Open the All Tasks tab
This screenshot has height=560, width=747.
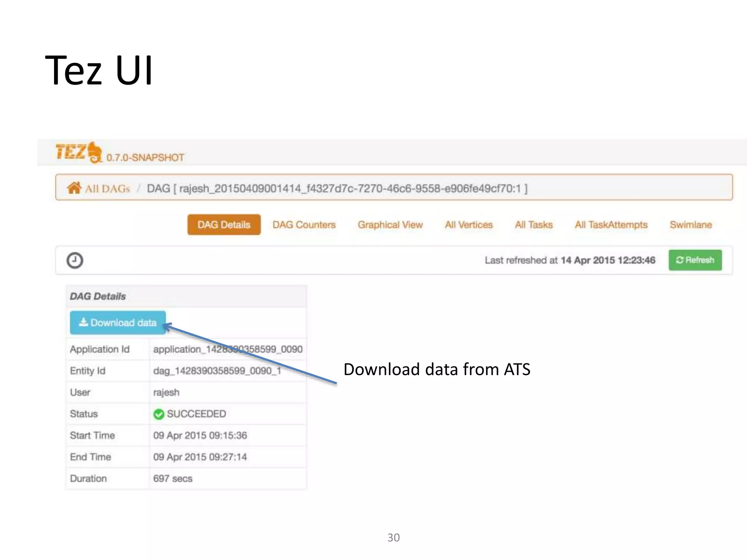534,225
